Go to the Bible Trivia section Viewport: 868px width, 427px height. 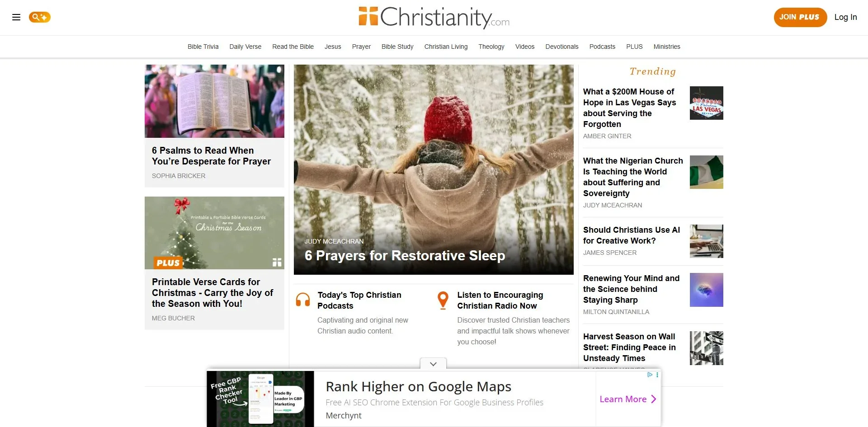(x=203, y=47)
